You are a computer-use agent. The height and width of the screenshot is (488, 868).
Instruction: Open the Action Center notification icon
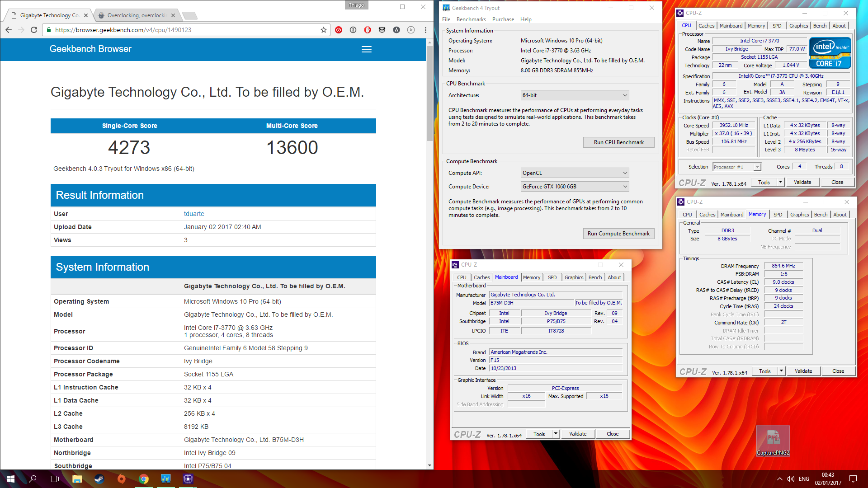tap(853, 479)
